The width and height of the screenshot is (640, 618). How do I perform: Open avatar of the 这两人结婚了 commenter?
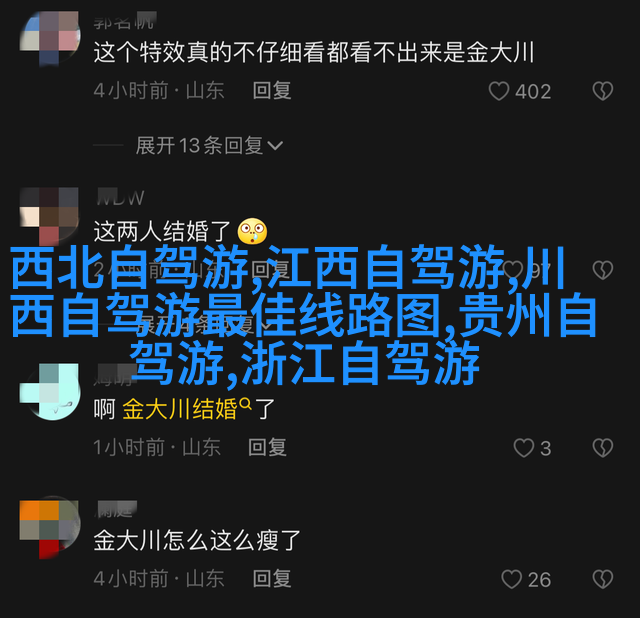pyautogui.click(x=50, y=216)
